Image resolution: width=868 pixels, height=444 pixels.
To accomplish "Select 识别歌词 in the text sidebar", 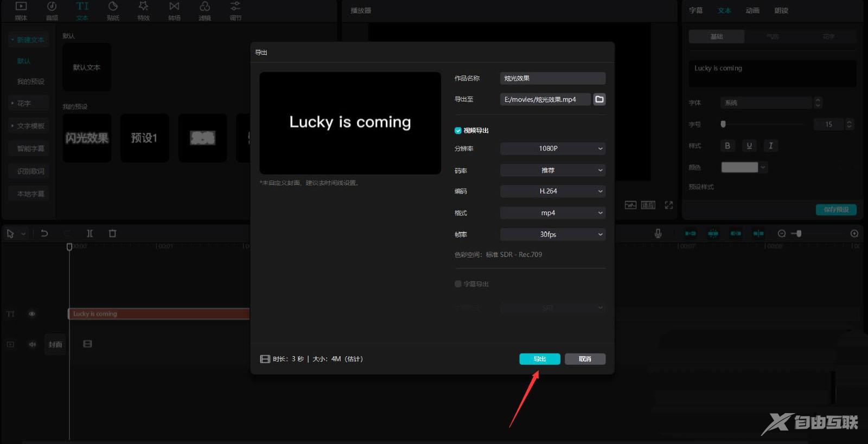I will coord(31,171).
